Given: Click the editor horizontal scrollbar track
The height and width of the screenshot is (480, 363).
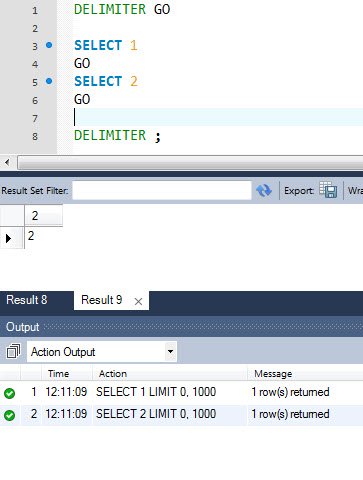Looking at the screenshot, I should pos(190,163).
